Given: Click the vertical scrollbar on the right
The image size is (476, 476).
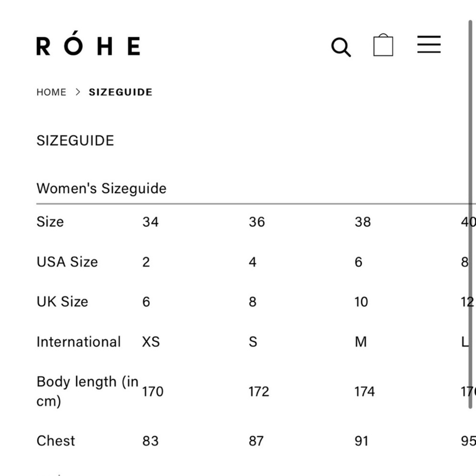Looking at the screenshot, I should [470, 214].
